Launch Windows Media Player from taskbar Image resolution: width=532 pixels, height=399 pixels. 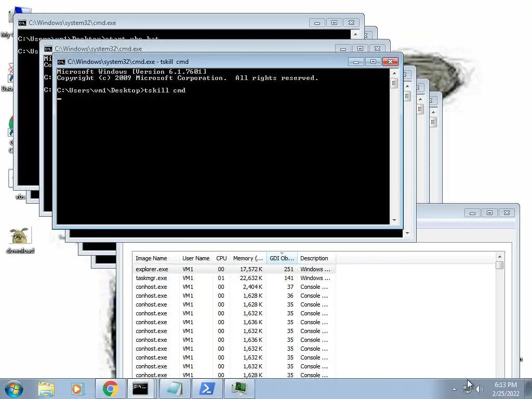pos(78,389)
